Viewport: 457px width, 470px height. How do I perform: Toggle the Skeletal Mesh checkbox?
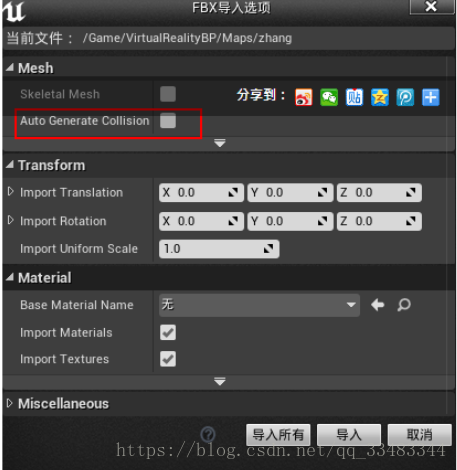click(x=168, y=94)
